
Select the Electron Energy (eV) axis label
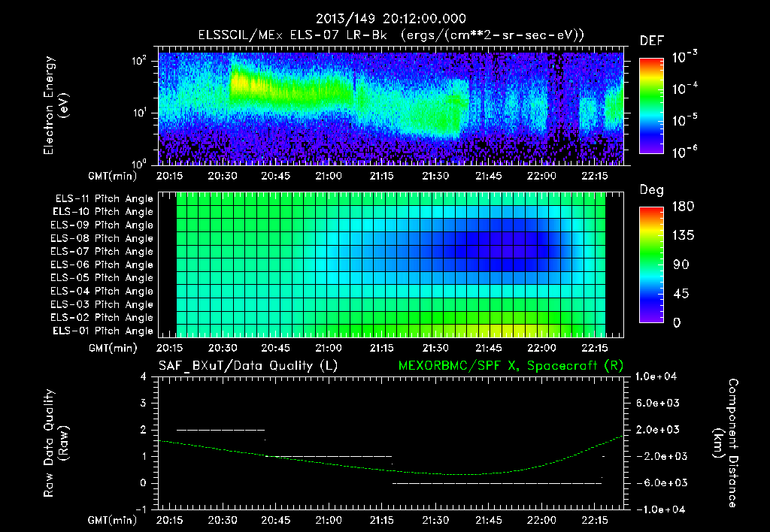(56, 105)
